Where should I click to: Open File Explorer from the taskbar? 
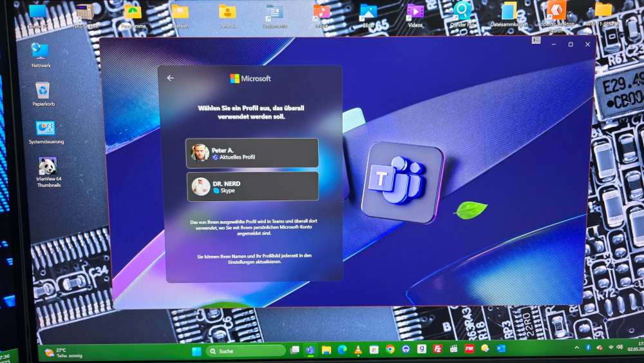click(326, 350)
